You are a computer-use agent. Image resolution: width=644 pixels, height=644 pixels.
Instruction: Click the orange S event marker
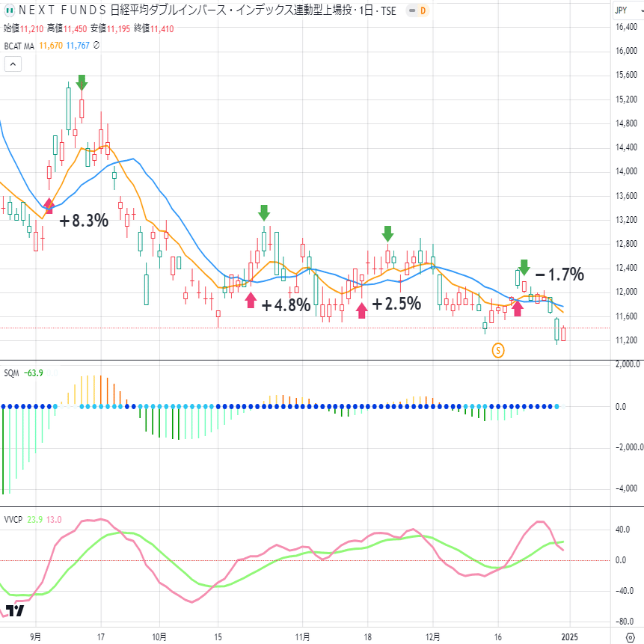coord(498,350)
